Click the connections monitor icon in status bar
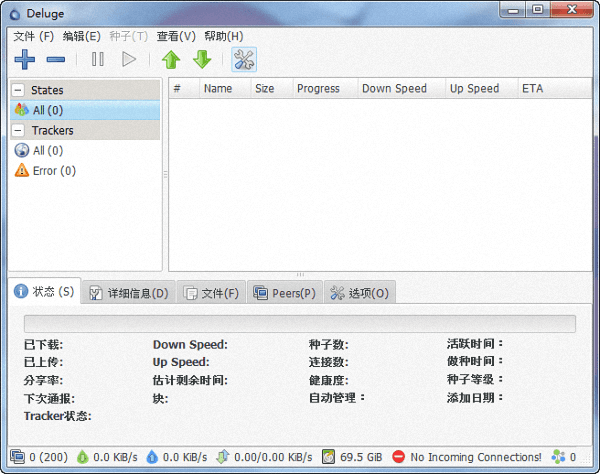This screenshot has height=474, width=600. pos(17,456)
